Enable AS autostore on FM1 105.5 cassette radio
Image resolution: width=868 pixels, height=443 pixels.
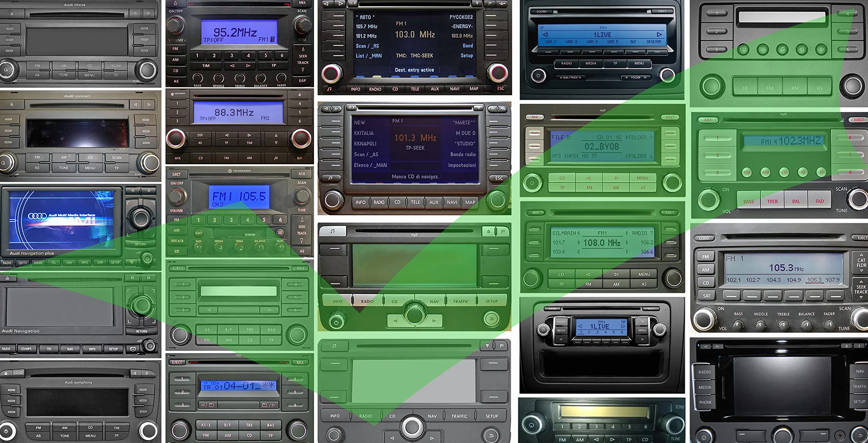(302, 251)
